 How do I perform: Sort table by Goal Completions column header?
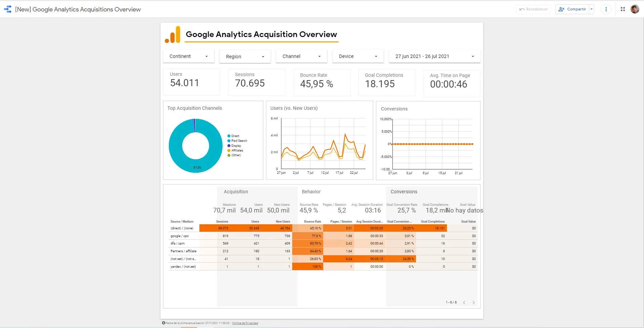click(x=433, y=222)
